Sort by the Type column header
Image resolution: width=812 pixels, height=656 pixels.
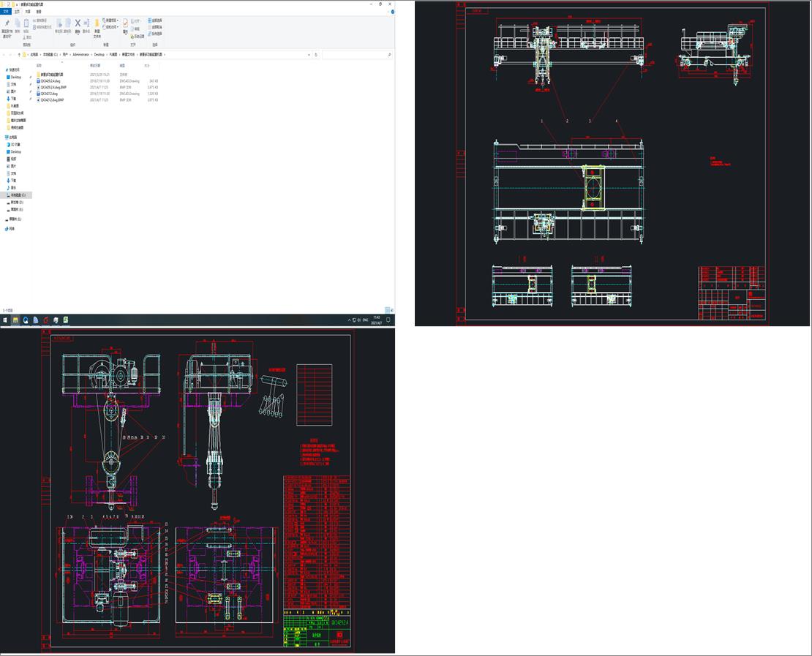tap(123, 66)
